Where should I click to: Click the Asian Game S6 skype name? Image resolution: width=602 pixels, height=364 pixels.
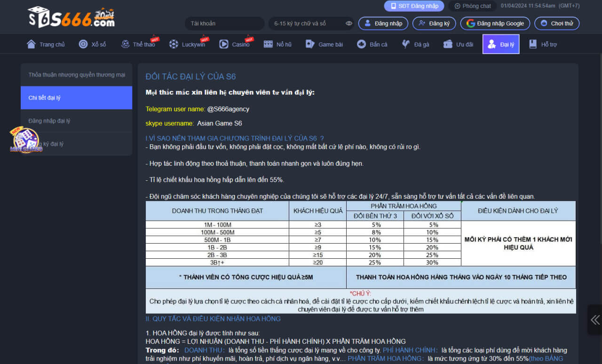[x=220, y=124]
